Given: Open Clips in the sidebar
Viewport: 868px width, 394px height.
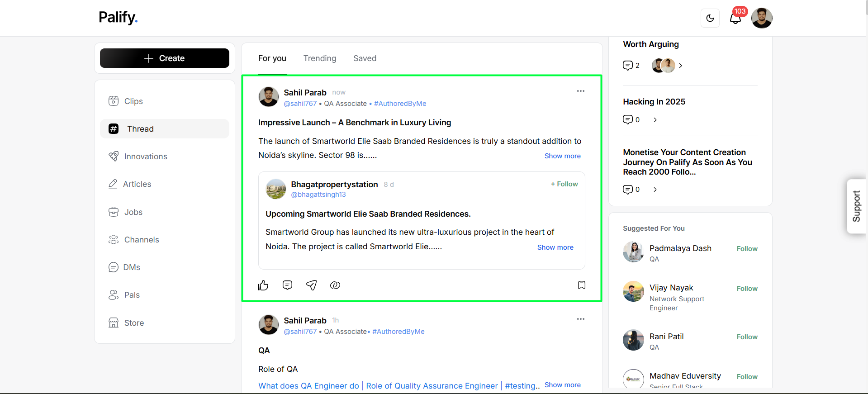Looking at the screenshot, I should (x=165, y=101).
